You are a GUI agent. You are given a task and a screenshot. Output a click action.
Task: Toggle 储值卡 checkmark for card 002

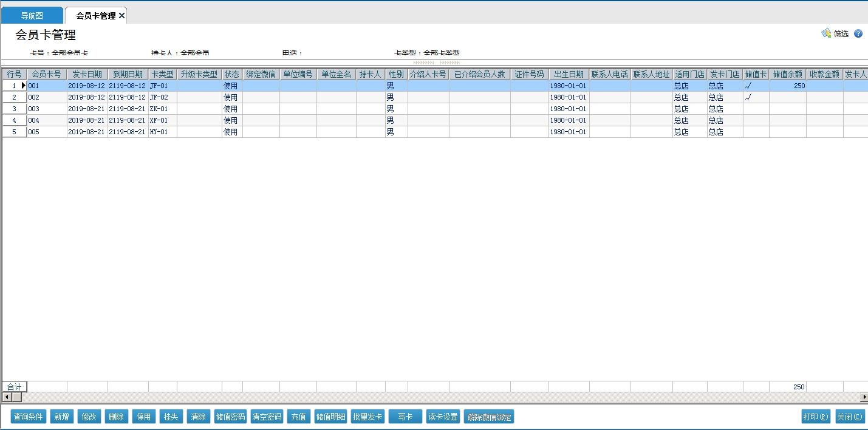pyautogui.click(x=755, y=97)
